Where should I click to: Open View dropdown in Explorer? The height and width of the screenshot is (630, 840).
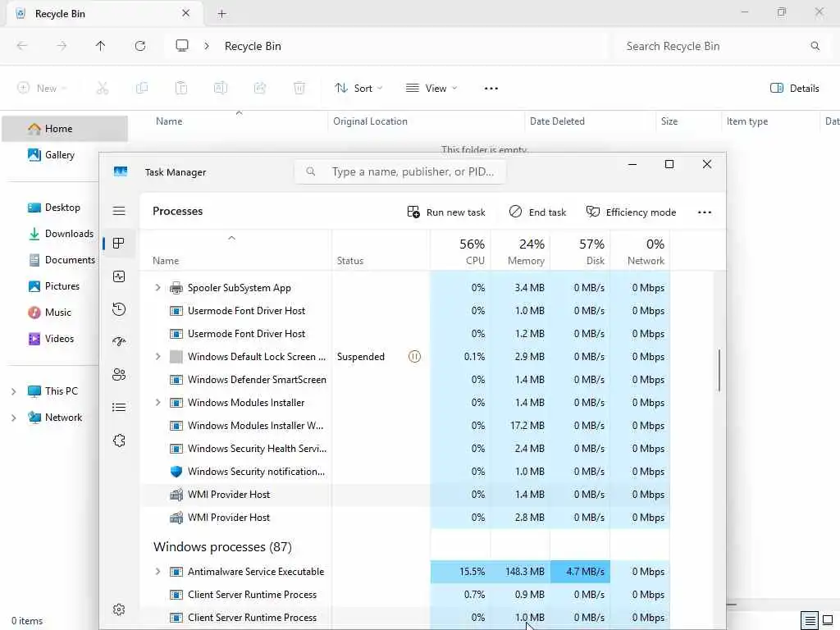431,89
